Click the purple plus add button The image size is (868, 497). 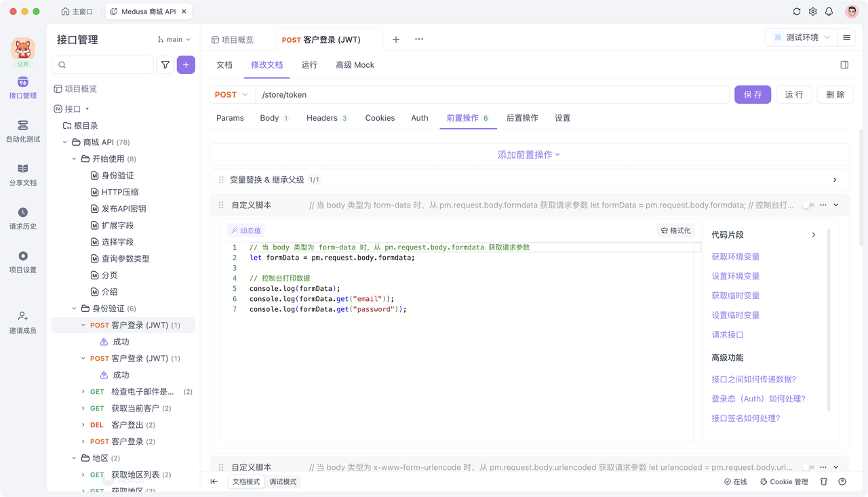(186, 64)
